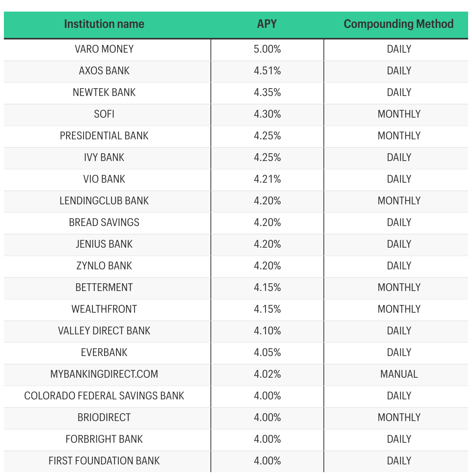The height and width of the screenshot is (476, 472).
Task: Click the Compounding Method column header
Action: pos(398,24)
